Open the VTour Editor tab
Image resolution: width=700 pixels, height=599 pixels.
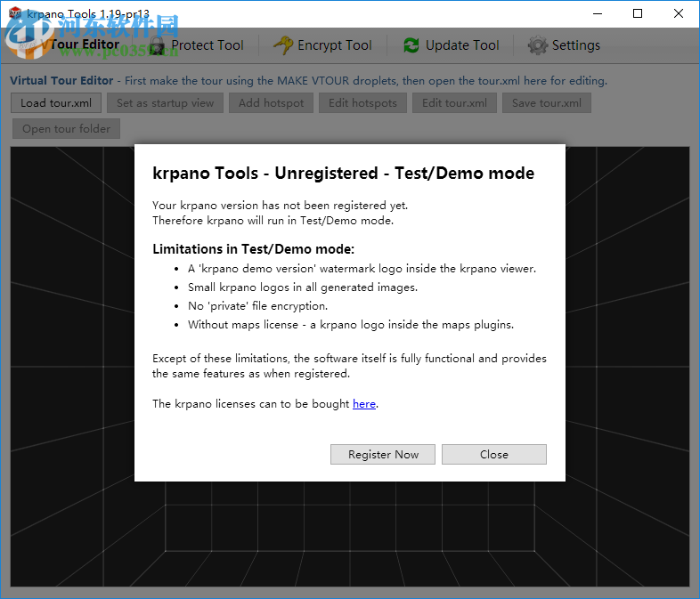tap(71, 45)
